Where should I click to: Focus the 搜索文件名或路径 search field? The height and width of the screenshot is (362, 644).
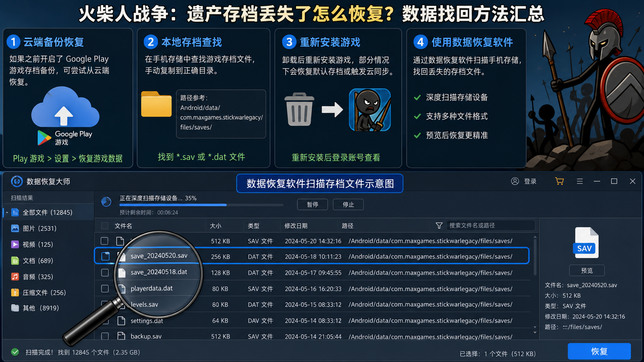coord(491,225)
